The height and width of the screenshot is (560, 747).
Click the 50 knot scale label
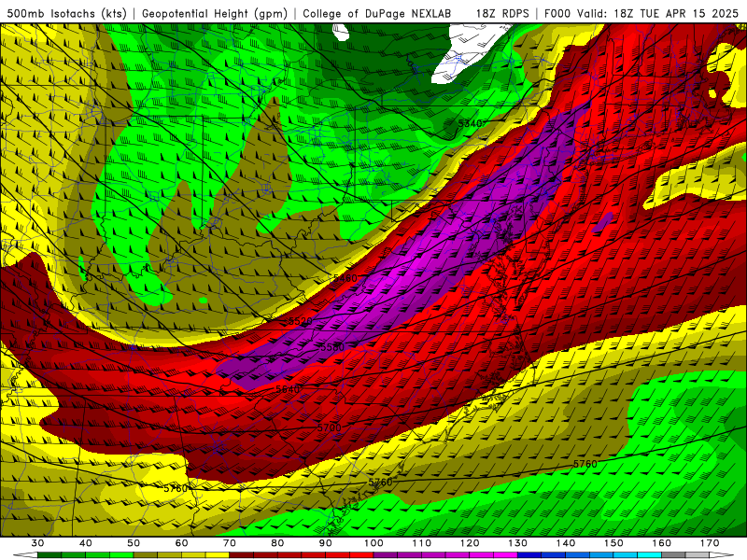click(x=134, y=543)
